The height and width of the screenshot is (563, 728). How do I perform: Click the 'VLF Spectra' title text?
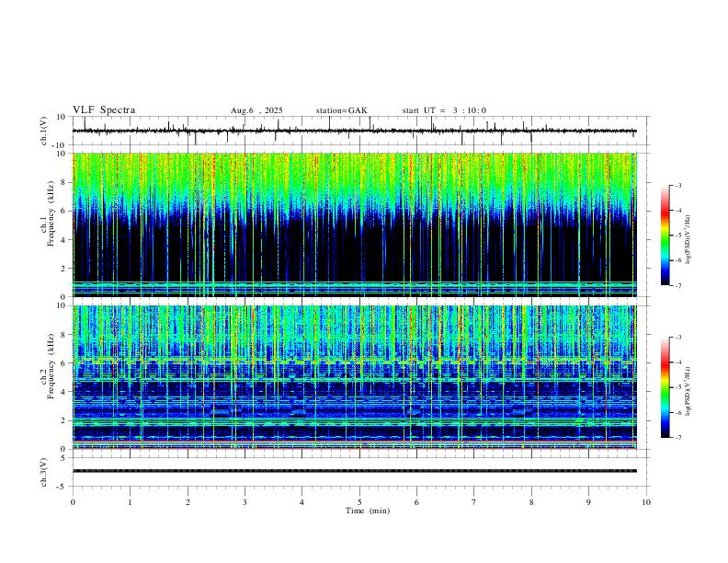click(104, 110)
